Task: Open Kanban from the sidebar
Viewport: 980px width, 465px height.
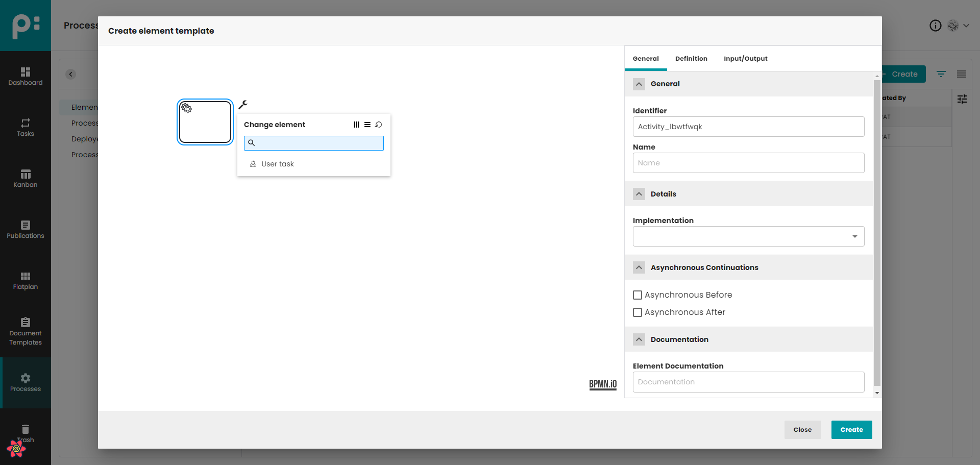Action: coord(26,179)
